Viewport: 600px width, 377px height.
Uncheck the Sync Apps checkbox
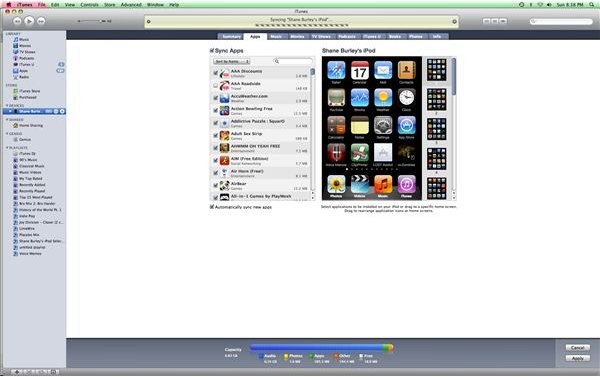tap(212, 51)
